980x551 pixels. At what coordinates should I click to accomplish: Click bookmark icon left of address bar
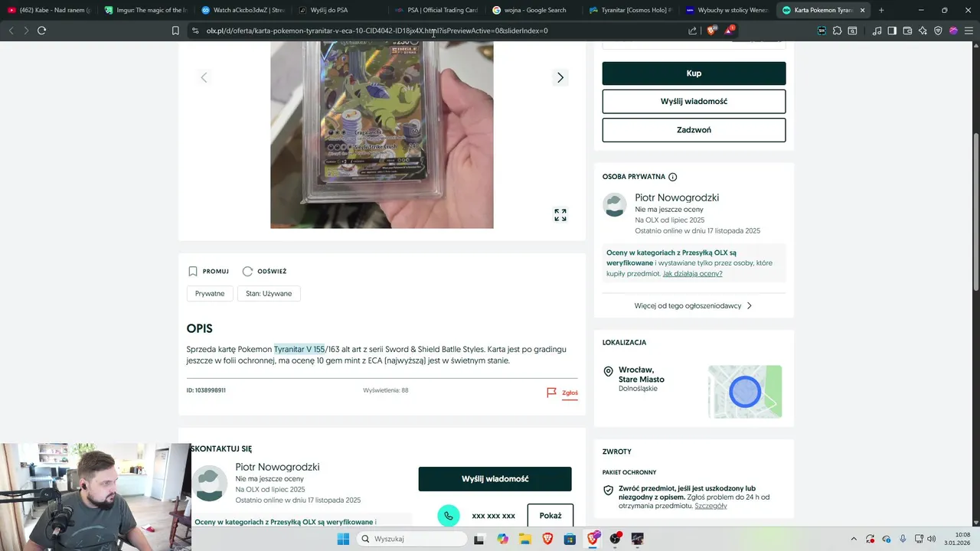pos(175,31)
